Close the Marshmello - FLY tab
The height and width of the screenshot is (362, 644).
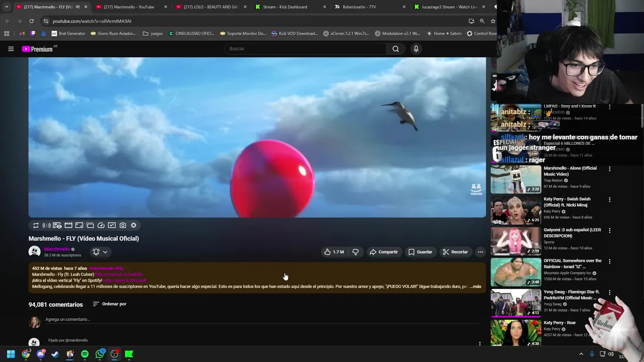pyautogui.click(x=86, y=7)
